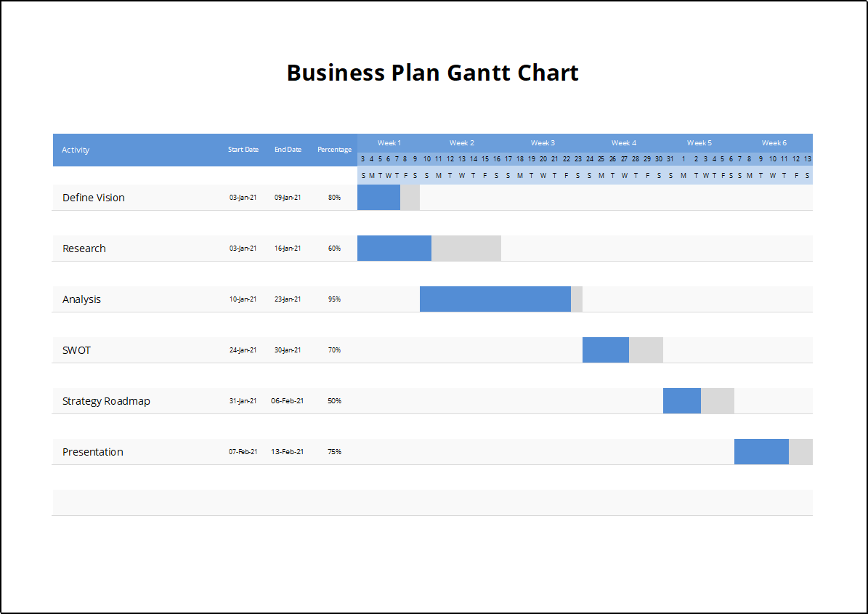Image resolution: width=868 pixels, height=614 pixels.
Task: Select the gray remaining portion of Research bar
Action: click(466, 249)
